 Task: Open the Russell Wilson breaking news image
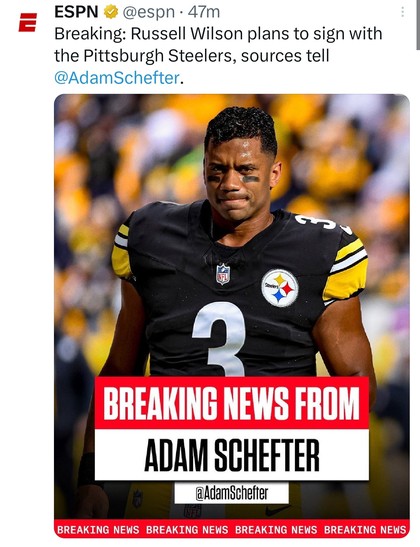point(232,316)
